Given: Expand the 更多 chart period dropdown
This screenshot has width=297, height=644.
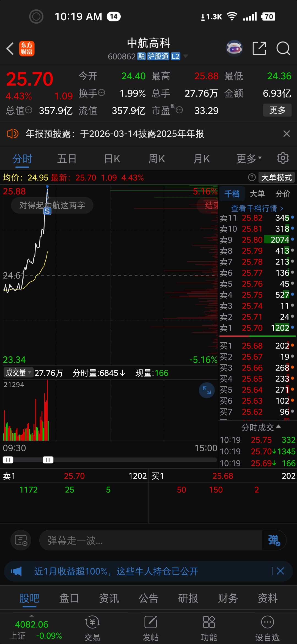Looking at the screenshot, I should pyautogui.click(x=249, y=159).
